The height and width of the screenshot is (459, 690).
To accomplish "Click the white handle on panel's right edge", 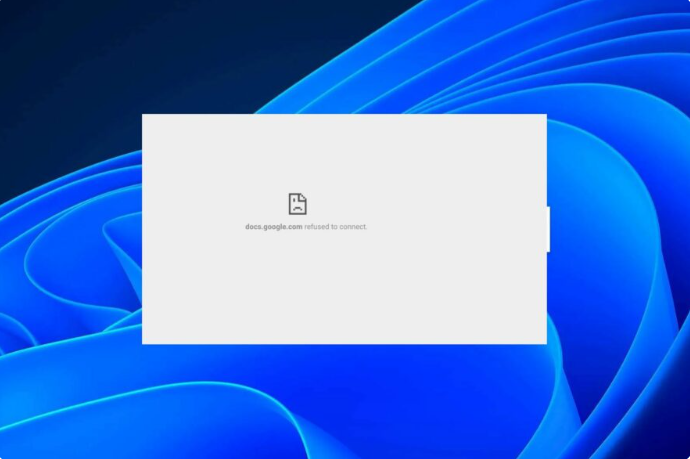I will pos(548,229).
